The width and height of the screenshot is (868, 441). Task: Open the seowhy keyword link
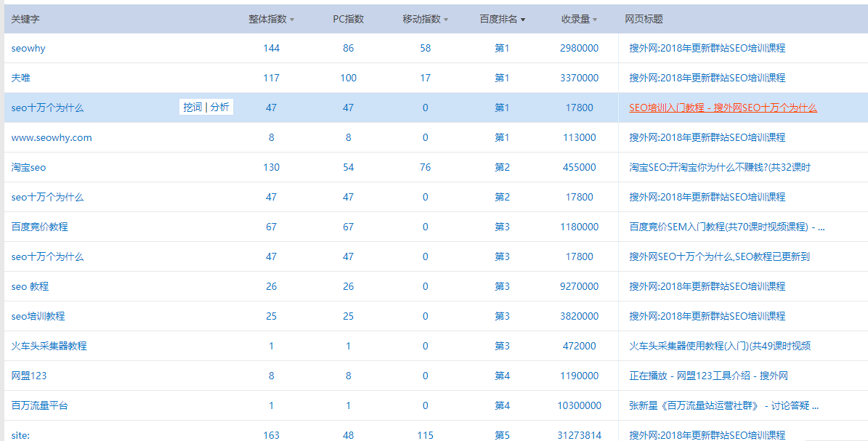28,48
